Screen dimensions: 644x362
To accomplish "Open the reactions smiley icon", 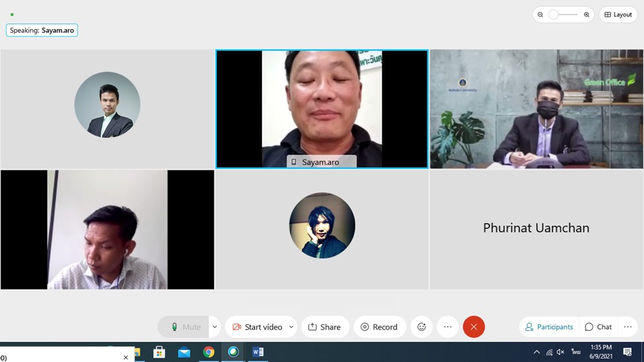I will point(421,327).
